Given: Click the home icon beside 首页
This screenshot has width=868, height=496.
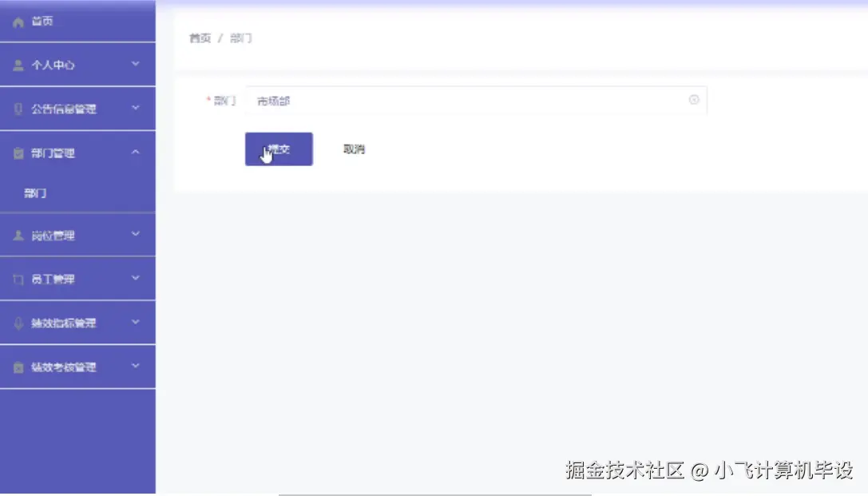Looking at the screenshot, I should tap(18, 22).
